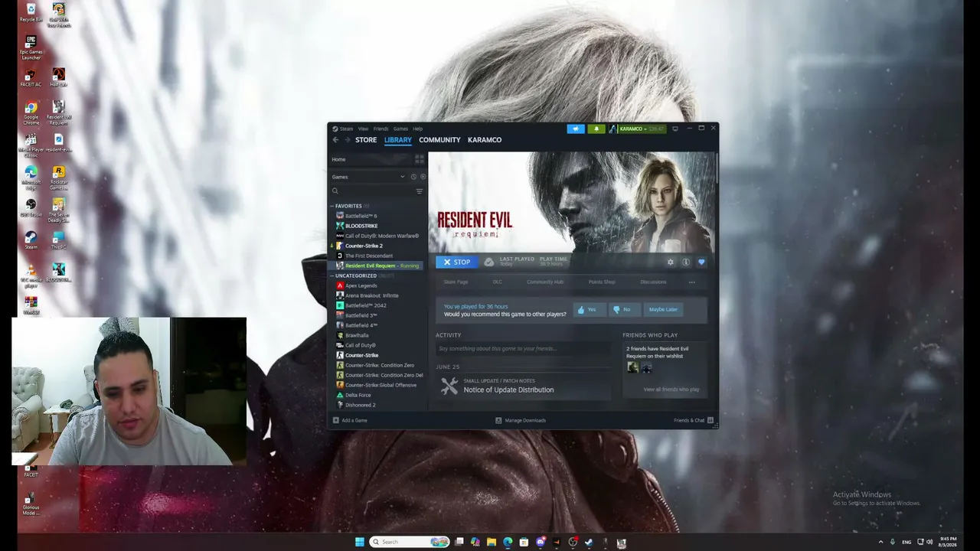Image resolution: width=980 pixels, height=551 pixels.
Task: Dismiss review prompt with Maybe Later
Action: click(x=663, y=309)
